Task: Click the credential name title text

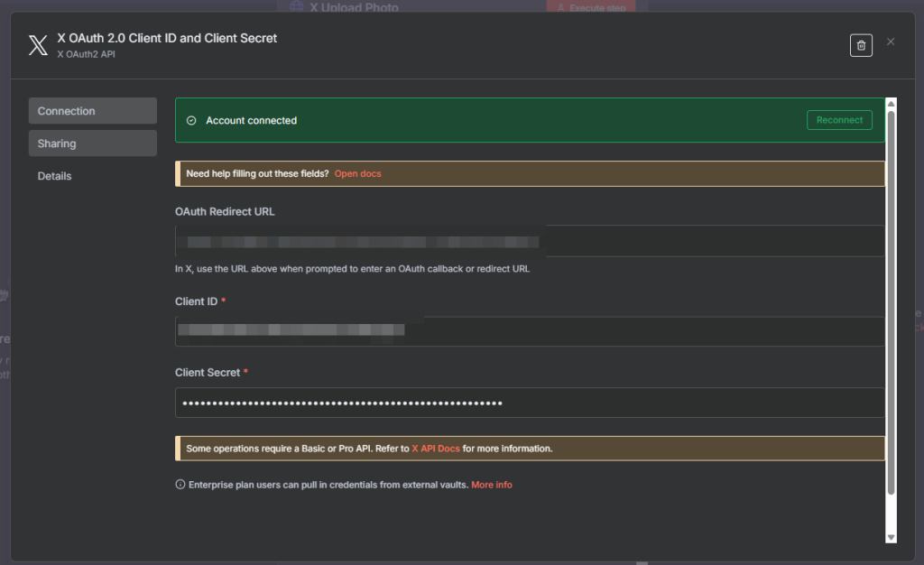Action: tap(167, 38)
